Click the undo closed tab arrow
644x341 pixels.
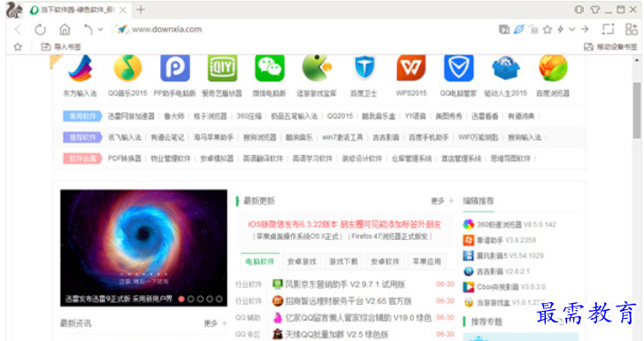pyautogui.click(x=88, y=29)
